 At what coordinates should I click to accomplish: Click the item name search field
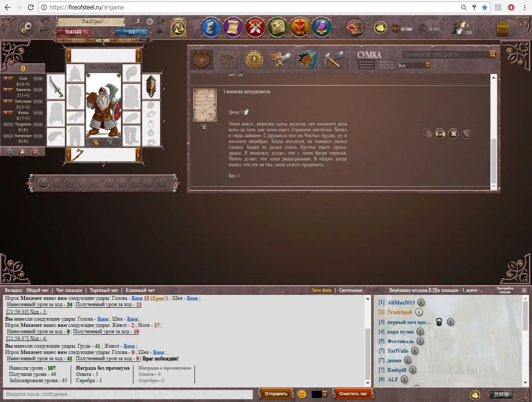coord(445,55)
